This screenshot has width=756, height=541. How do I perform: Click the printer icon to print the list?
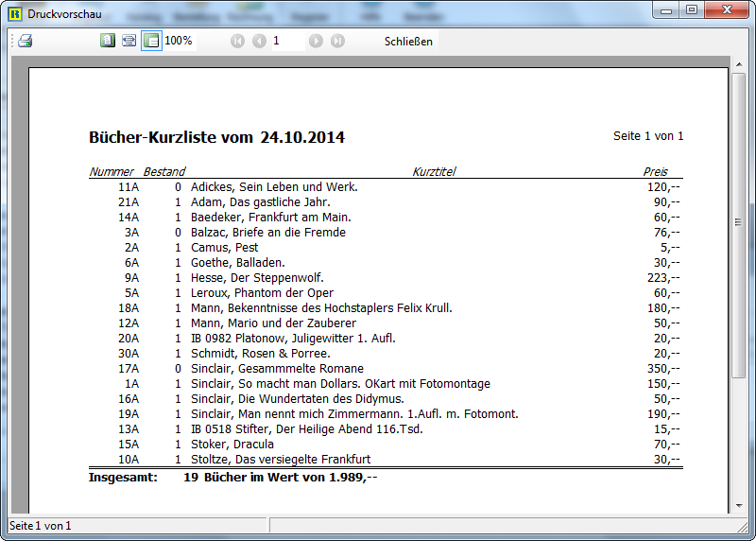point(26,41)
